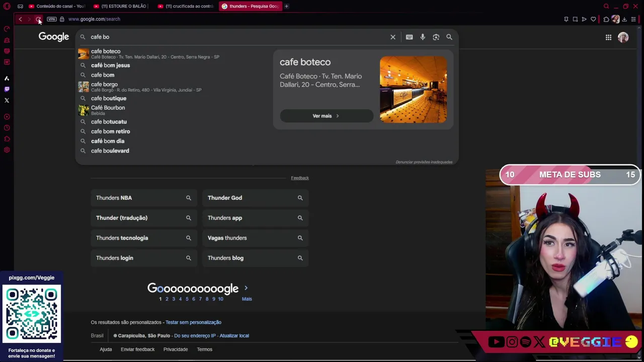Open the Google apps grid
This screenshot has width=644, height=362.
[608, 37]
